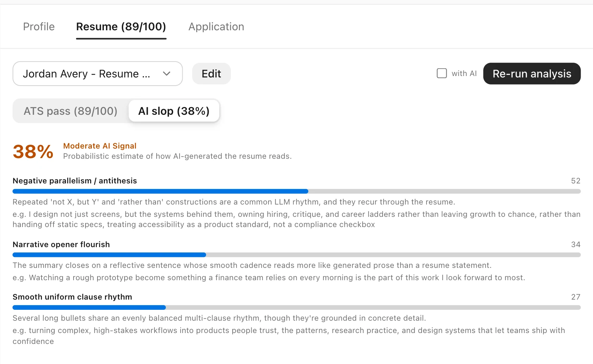Click the 38% score value
593x364 pixels.
pyautogui.click(x=33, y=152)
